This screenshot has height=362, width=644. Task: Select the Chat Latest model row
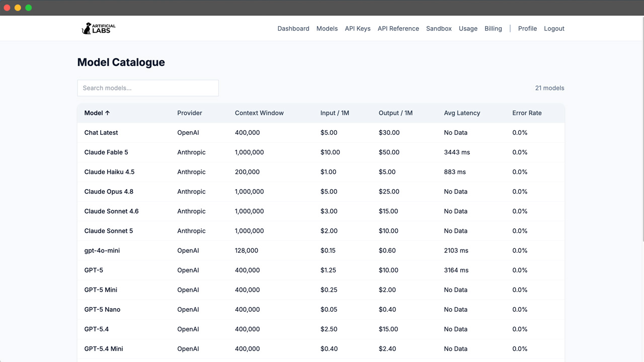point(321,133)
